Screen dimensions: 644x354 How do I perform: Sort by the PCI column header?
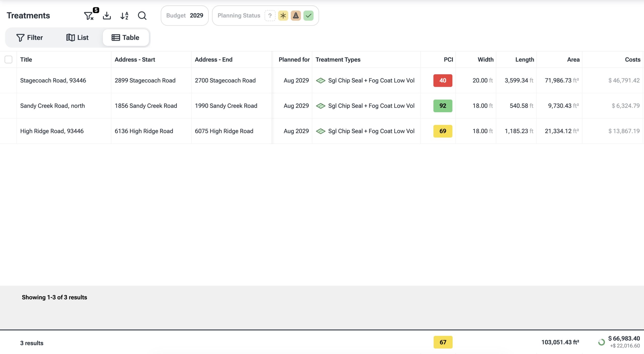pyautogui.click(x=448, y=60)
